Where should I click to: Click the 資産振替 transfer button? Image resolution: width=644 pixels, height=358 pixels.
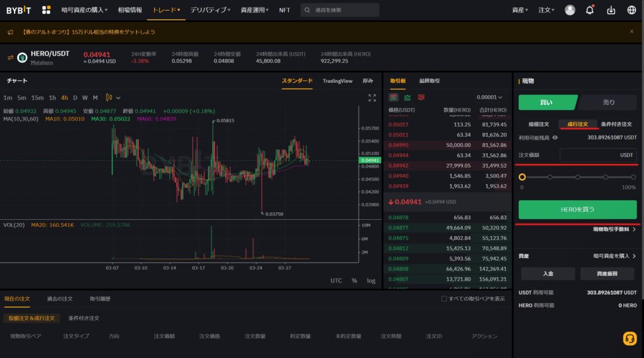pos(607,273)
